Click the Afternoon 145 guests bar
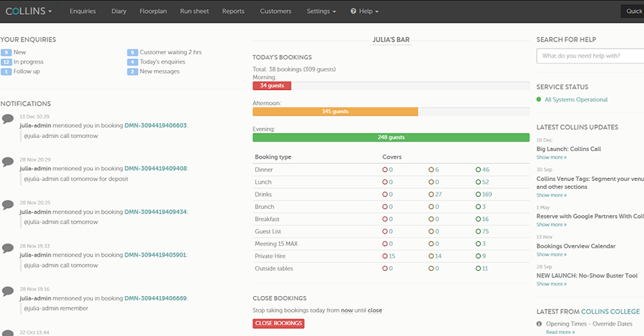644x336 pixels. 335,112
